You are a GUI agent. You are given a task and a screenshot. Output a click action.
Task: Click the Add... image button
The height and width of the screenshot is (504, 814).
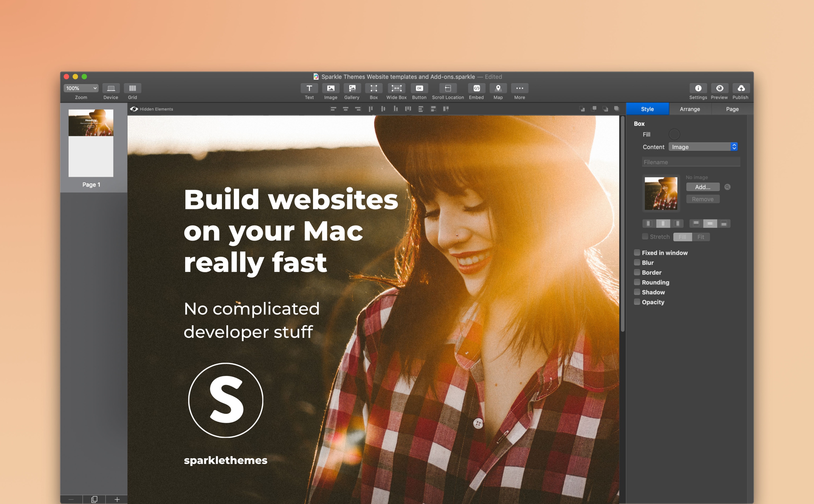click(x=703, y=187)
